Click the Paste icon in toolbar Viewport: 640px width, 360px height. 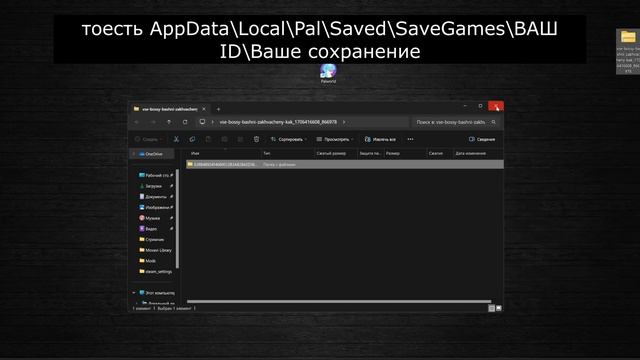point(208,139)
